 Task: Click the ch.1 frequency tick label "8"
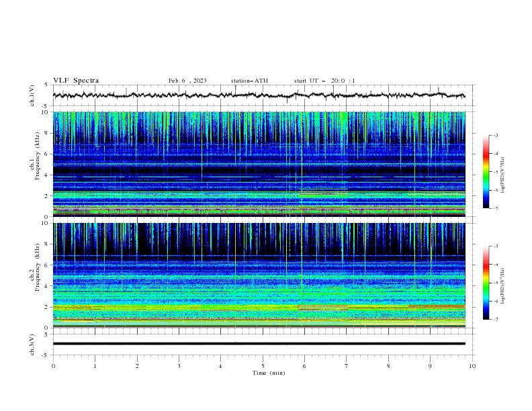tap(46, 133)
